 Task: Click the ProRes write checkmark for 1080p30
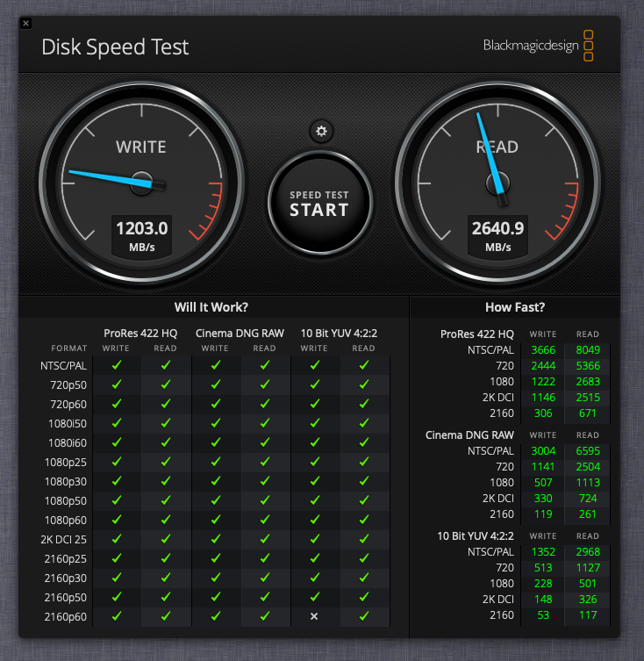tap(117, 481)
